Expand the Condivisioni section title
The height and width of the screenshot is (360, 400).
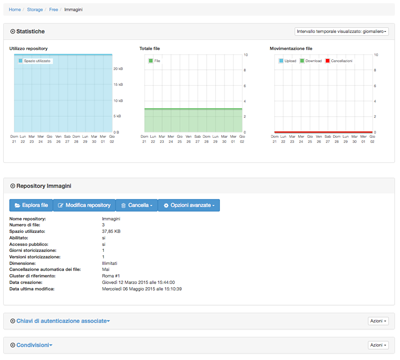tap(34, 345)
